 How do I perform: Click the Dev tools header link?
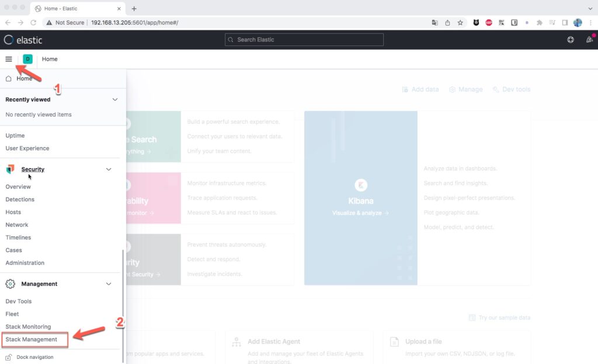512,89
